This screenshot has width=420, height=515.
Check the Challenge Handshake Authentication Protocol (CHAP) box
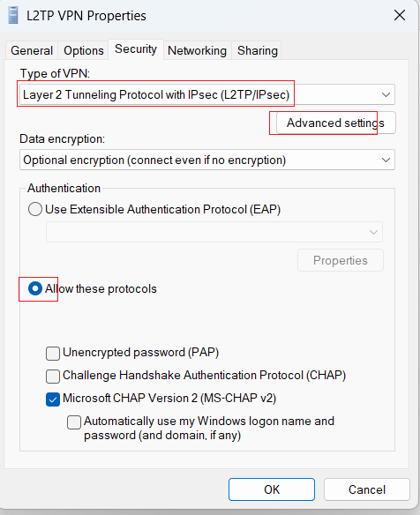[53, 377]
